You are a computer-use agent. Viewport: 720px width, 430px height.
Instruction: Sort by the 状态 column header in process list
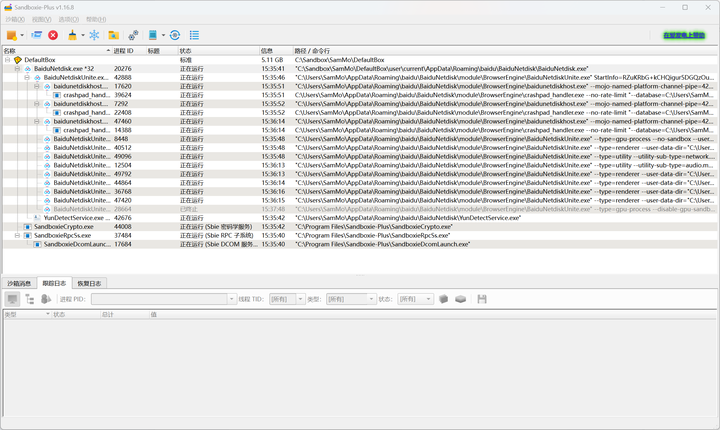[219, 51]
